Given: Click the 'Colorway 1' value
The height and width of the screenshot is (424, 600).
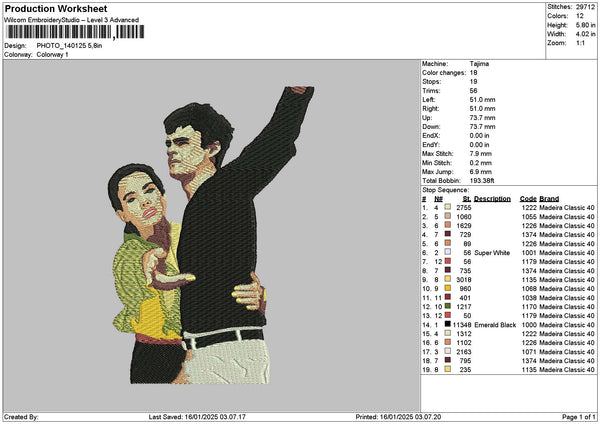Looking at the screenshot, I should coord(52,55).
